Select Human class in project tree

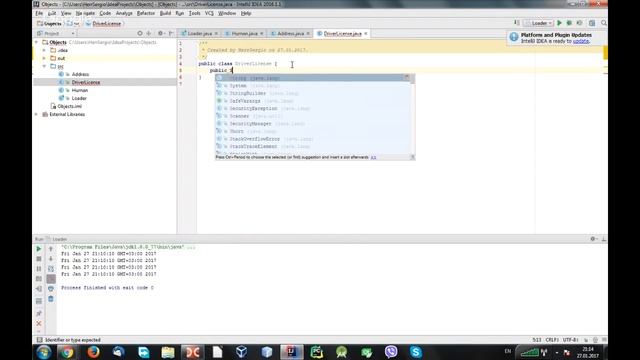(80, 90)
